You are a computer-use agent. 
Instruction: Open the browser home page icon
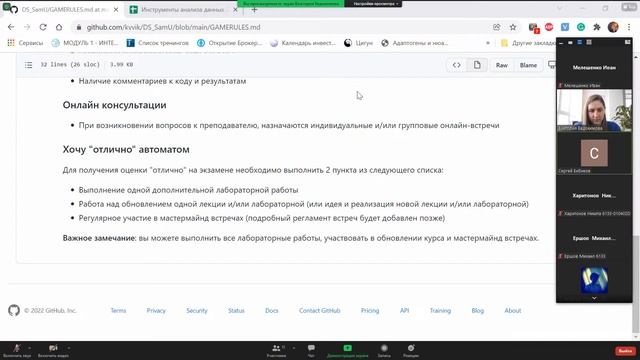(59, 27)
